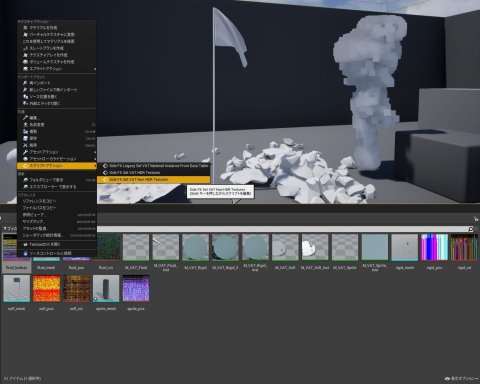
Task: Click the search magnifier icon in Content Browser
Action: (470, 229)
